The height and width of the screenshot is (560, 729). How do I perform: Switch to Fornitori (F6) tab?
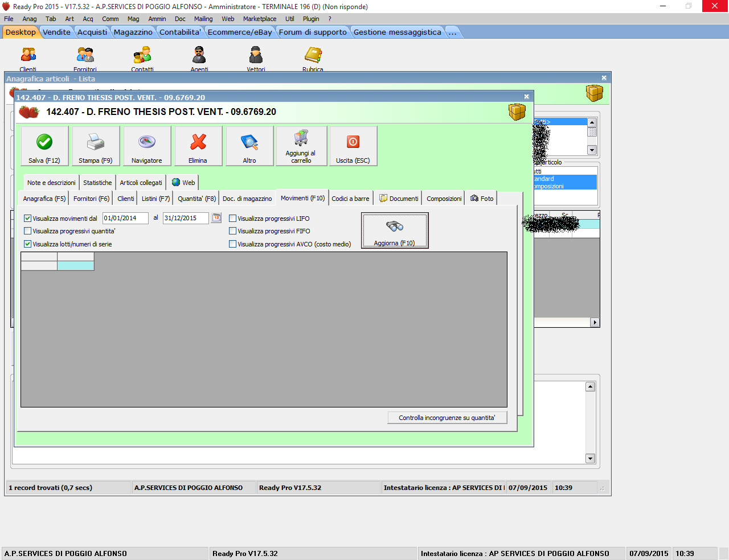point(91,199)
